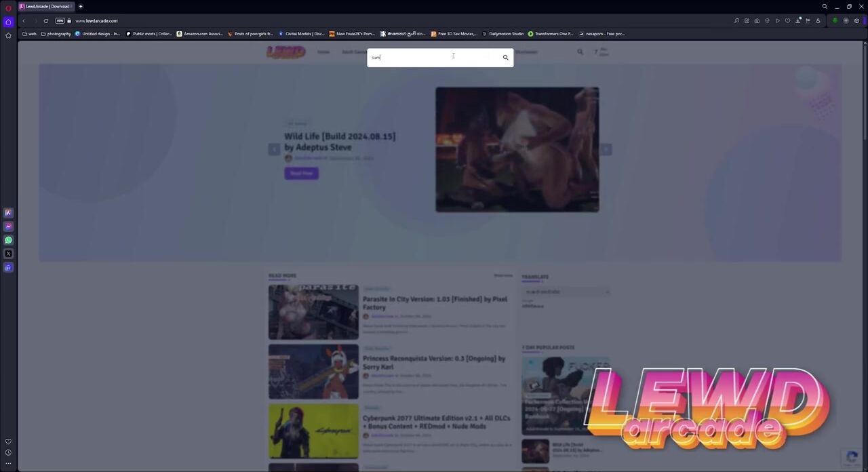
Task: Reload the page with the refresh icon
Action: (46, 21)
